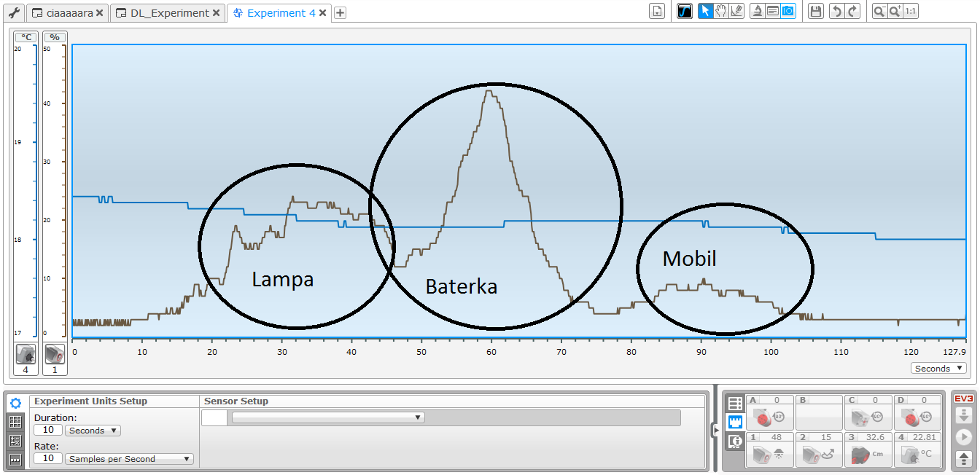Select color sensor port 1 tile
The image size is (980, 475).
pyautogui.click(x=769, y=450)
